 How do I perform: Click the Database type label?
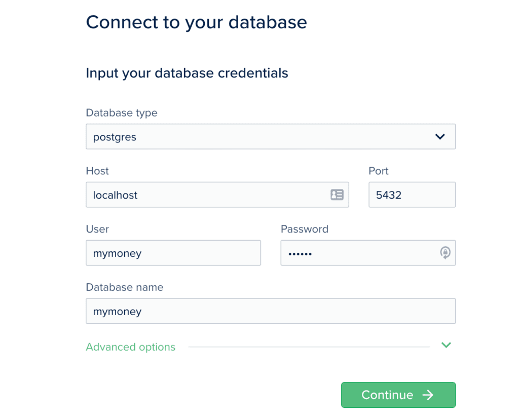122,113
